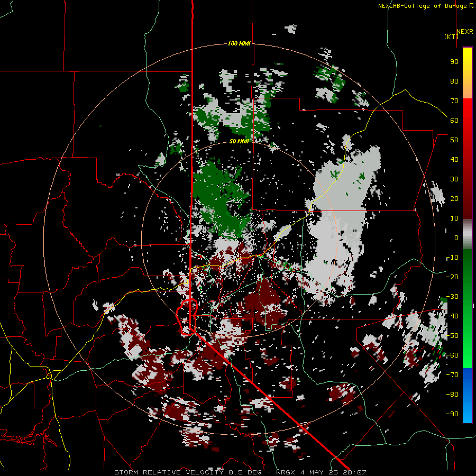The width and height of the screenshot is (476, 476).
Task: Select the positive 20 scale value
Action: click(454, 198)
